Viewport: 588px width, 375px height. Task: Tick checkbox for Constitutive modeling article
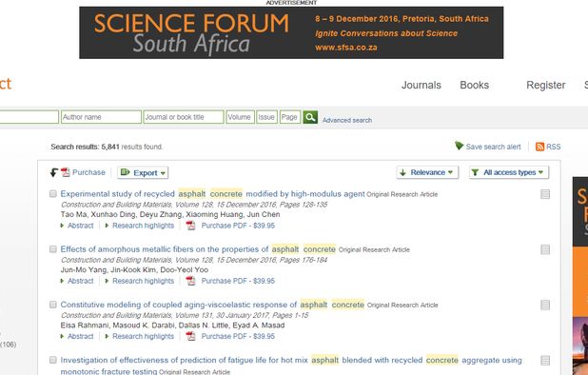pos(53,305)
